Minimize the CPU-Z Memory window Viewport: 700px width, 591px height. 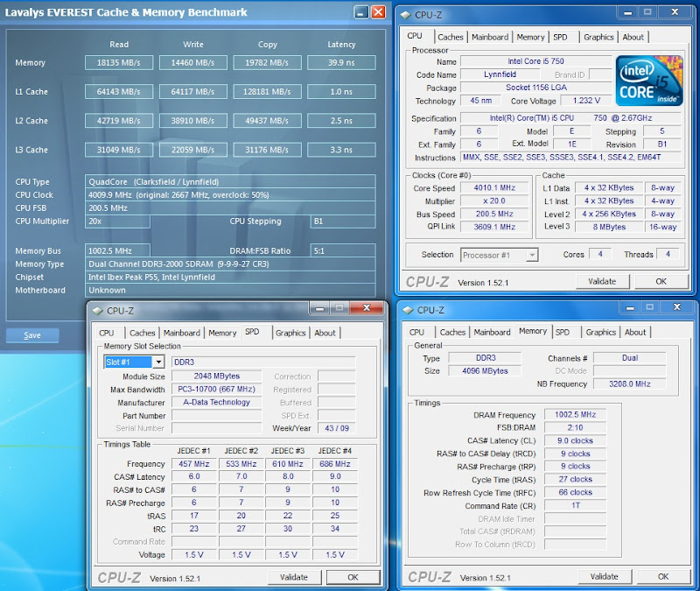[630, 307]
